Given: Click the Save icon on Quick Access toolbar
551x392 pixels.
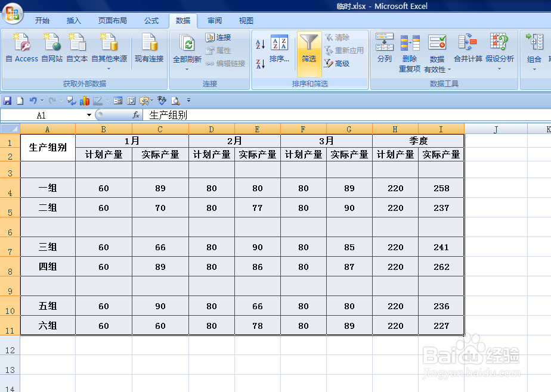Looking at the screenshot, I should [7, 100].
